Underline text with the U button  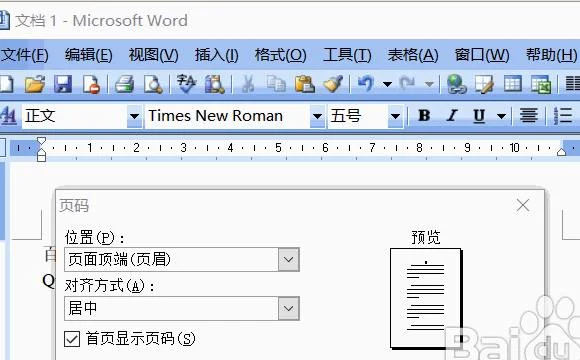pos(479,116)
